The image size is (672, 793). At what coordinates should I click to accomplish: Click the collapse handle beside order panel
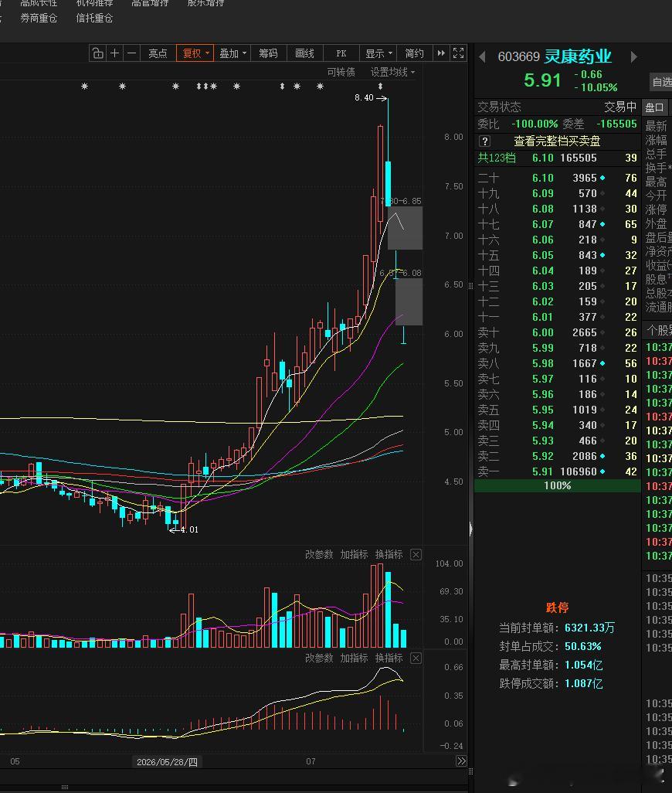(x=471, y=529)
